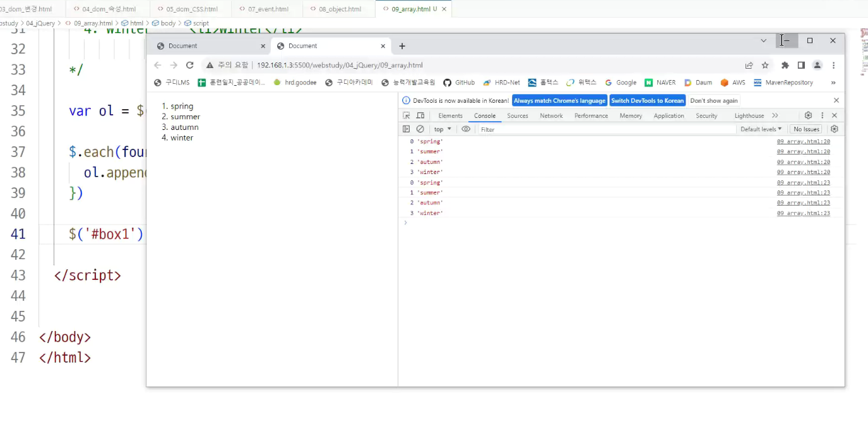Open the Daum bookmark
This screenshot has width=868, height=437.
pos(698,83)
